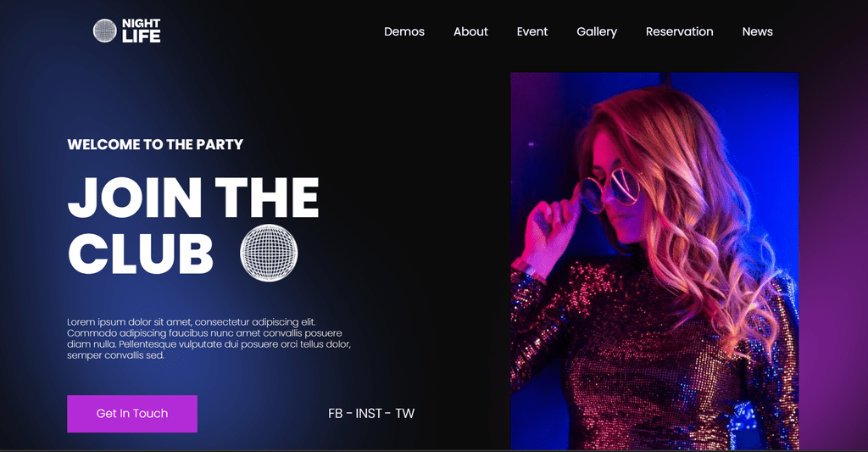Click the disco ball graphic beside CLUB
This screenshot has width=868, height=452.
pyautogui.click(x=269, y=253)
